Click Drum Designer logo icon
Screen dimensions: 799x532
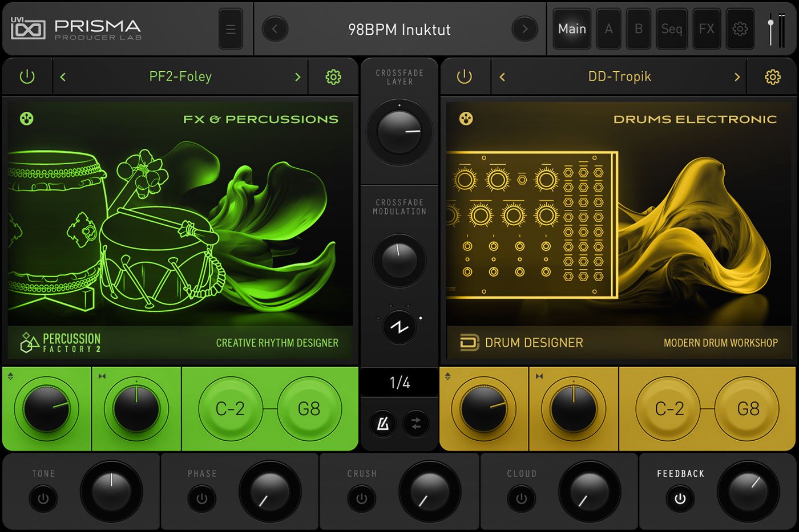click(469, 343)
